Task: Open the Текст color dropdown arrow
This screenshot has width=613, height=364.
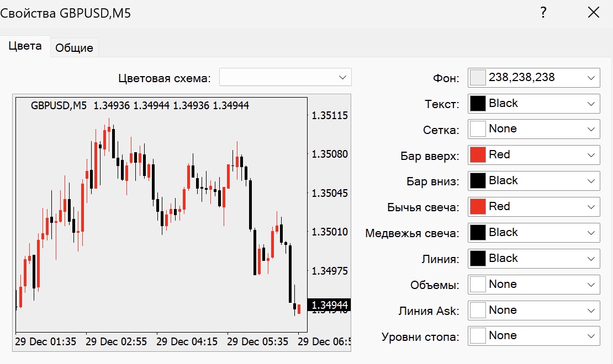Action: point(591,103)
